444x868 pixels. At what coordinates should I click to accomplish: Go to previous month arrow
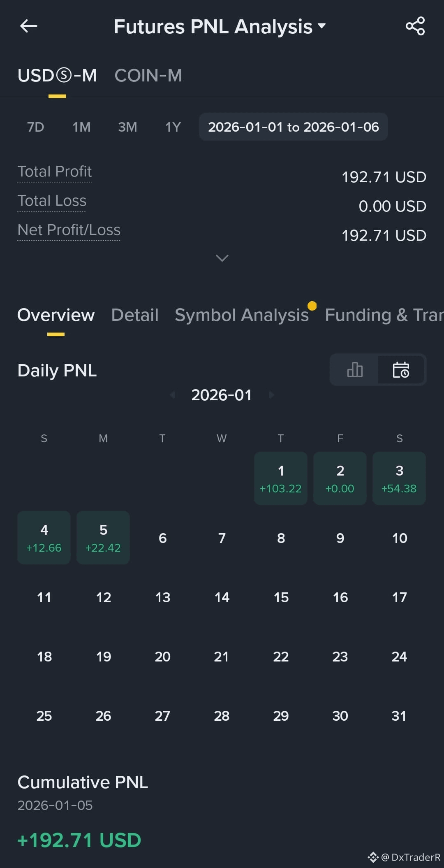click(173, 395)
